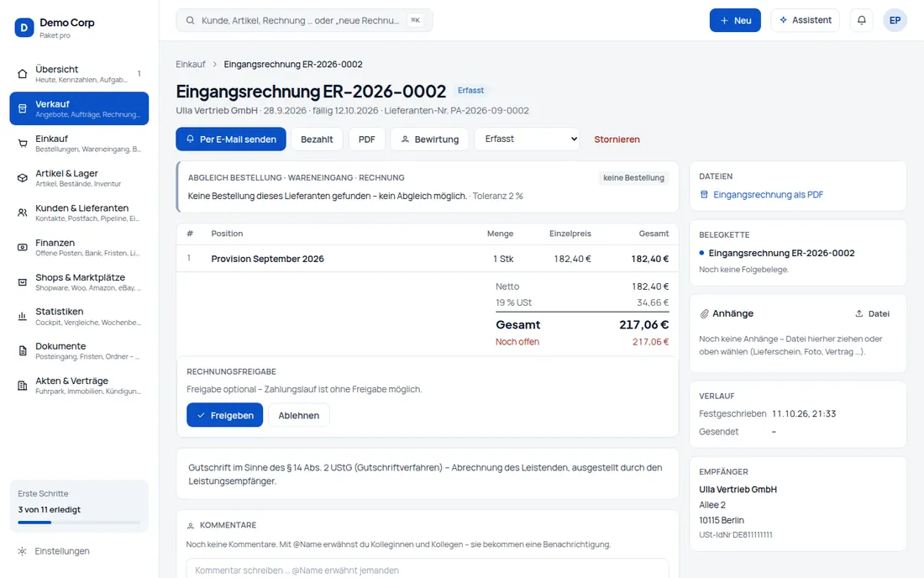Click the Ulla Vertrieb GmbH recipient name
This screenshot has height=578, width=924.
pos(738,490)
